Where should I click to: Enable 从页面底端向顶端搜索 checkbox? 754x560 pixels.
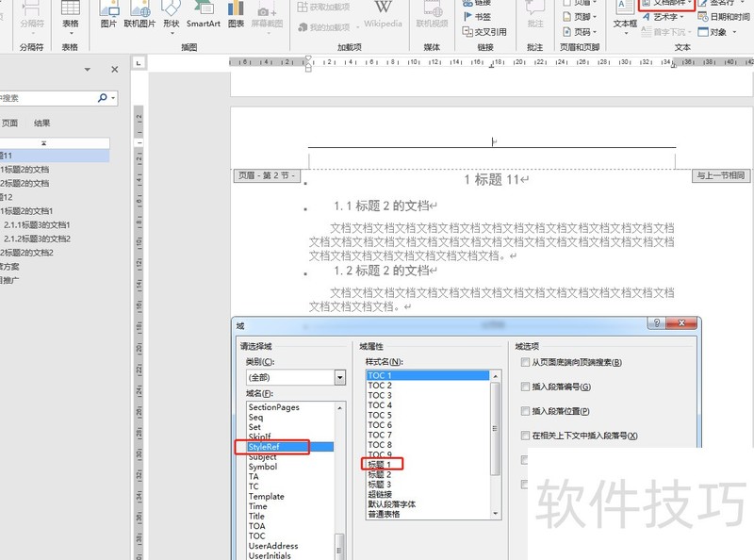(525, 362)
